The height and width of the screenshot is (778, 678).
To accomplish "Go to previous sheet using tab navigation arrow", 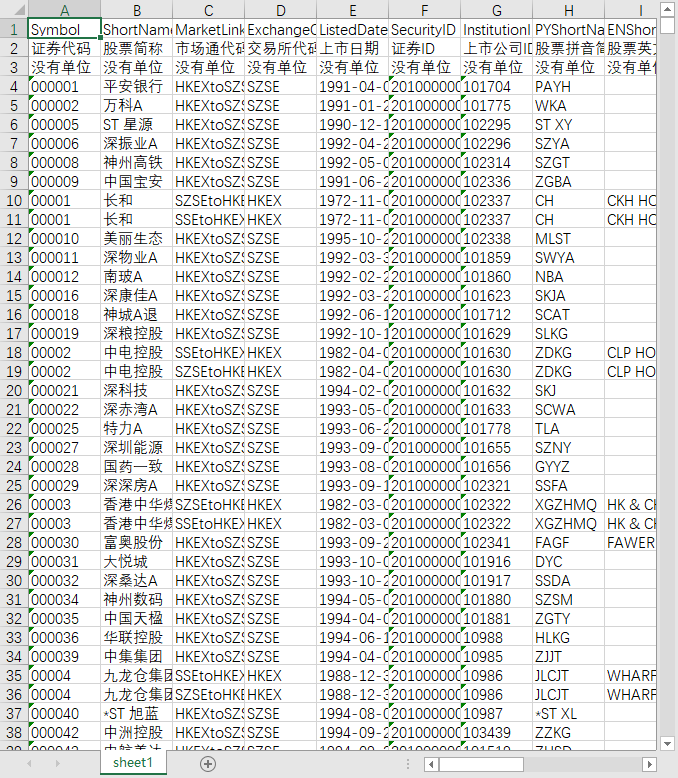I will (29, 764).
